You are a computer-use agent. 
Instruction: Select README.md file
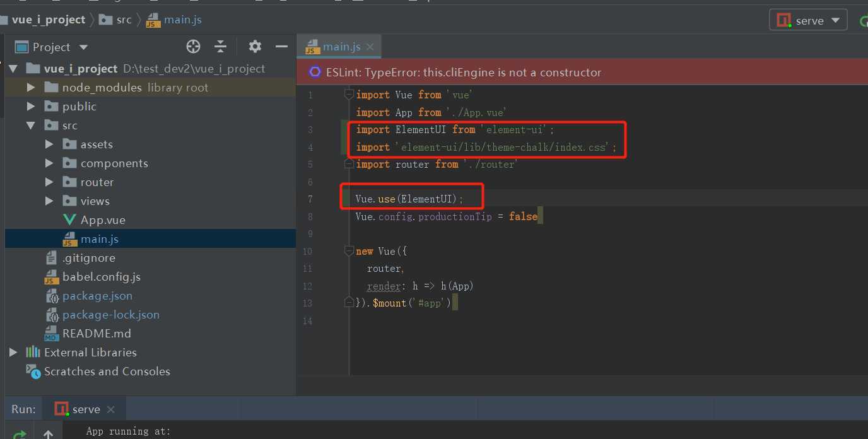coord(97,334)
